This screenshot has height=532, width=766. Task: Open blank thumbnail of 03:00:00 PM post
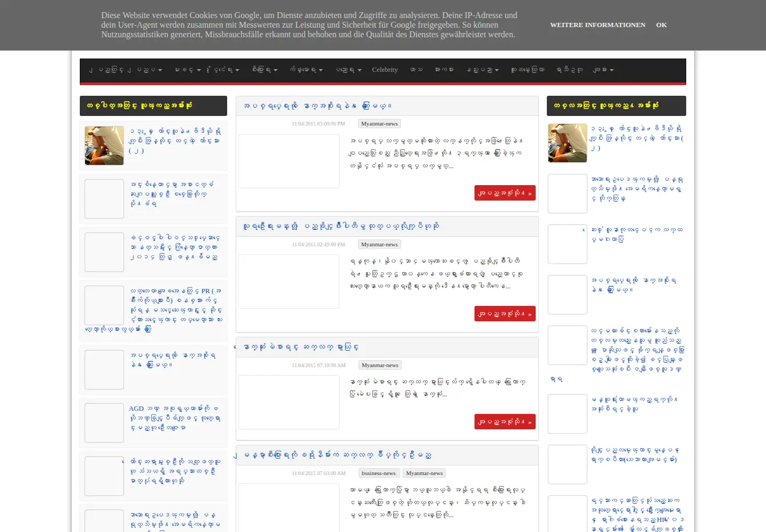(x=289, y=161)
